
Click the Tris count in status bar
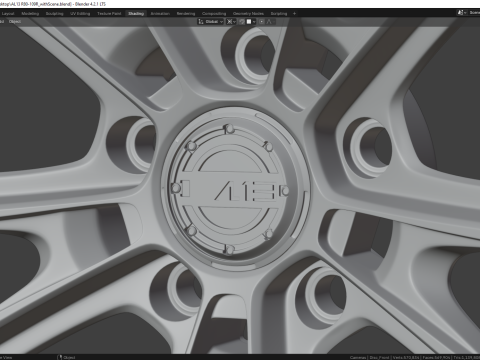point(467,358)
